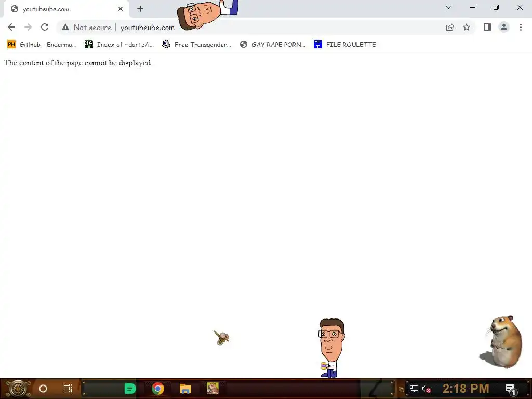Open the notification center icon
Viewport: 532px width, 399px height.
[511, 389]
